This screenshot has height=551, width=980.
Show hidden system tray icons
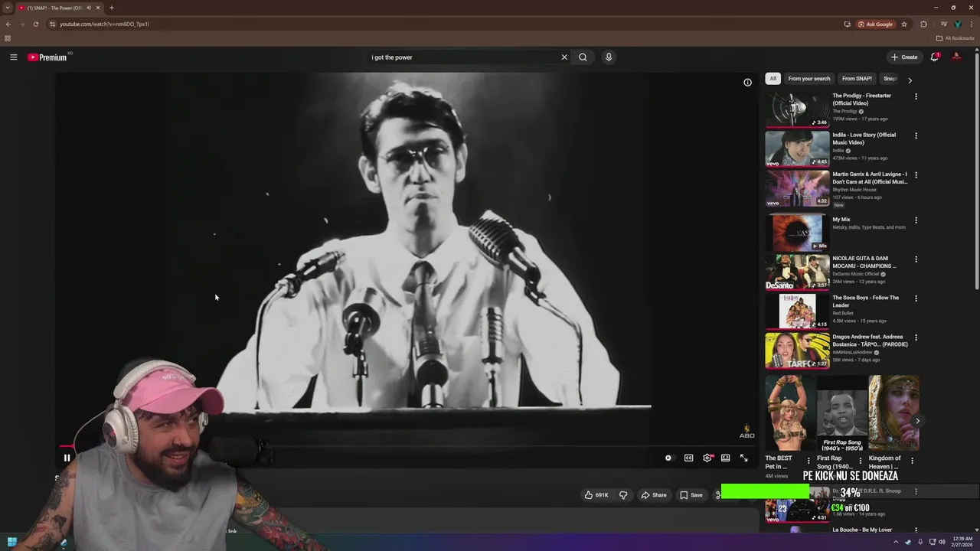tap(896, 542)
